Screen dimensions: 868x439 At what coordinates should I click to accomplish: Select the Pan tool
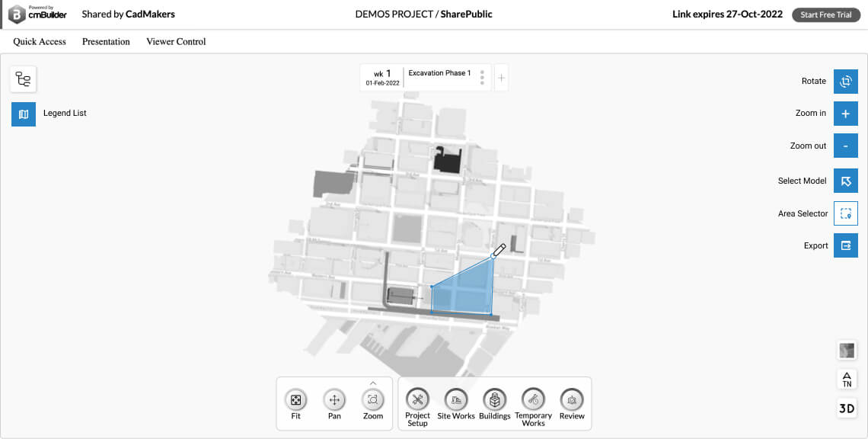[x=334, y=399]
